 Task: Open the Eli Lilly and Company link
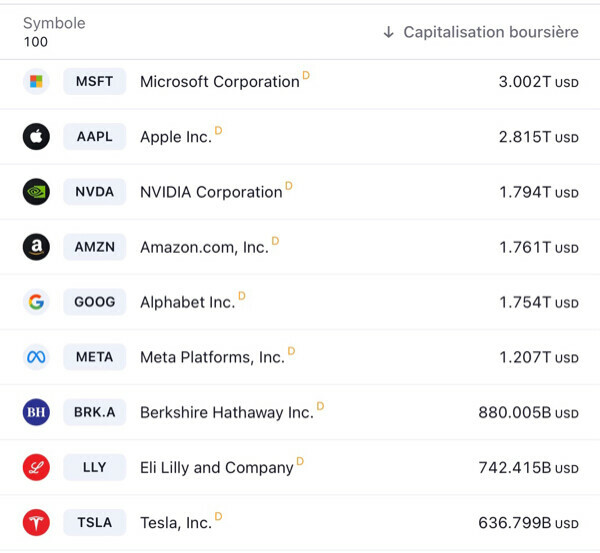[217, 467]
